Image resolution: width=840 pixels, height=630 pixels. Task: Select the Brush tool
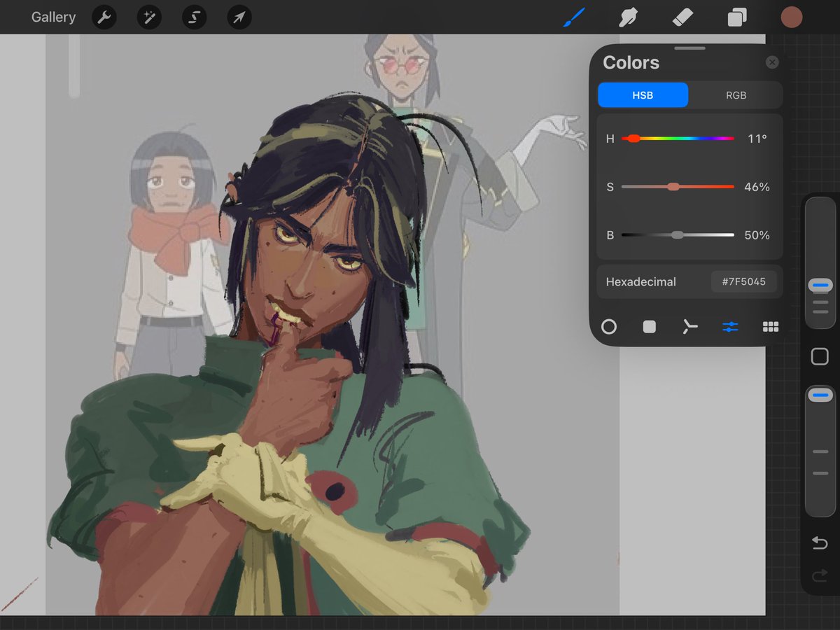click(x=574, y=17)
